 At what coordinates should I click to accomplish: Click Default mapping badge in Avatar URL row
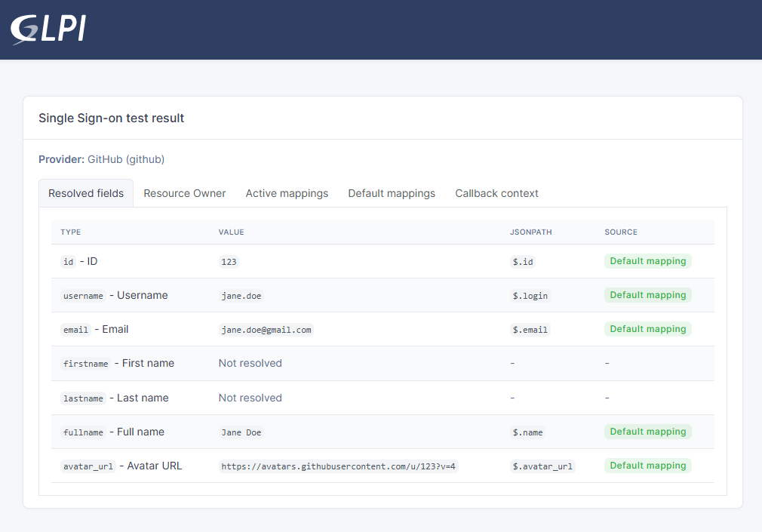point(648,466)
